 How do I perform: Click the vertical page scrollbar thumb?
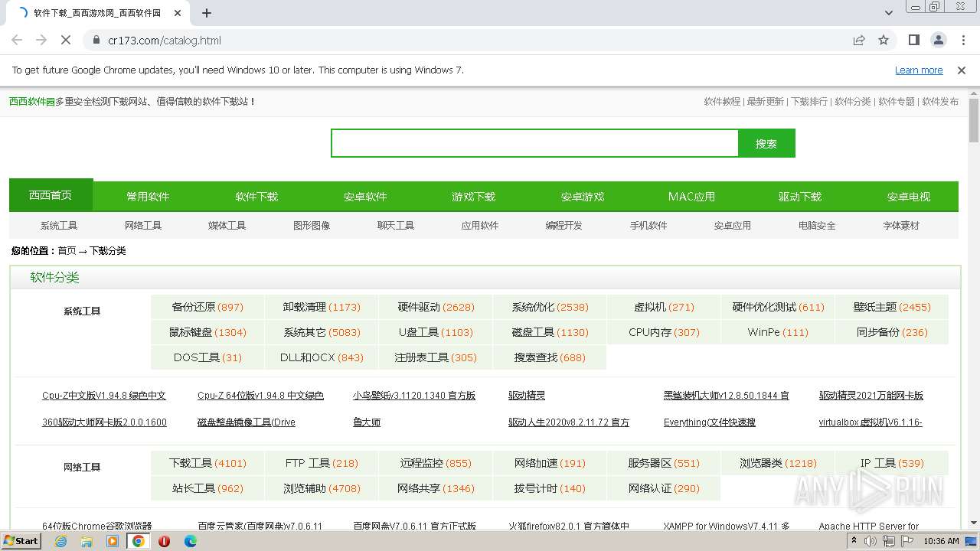[x=973, y=120]
